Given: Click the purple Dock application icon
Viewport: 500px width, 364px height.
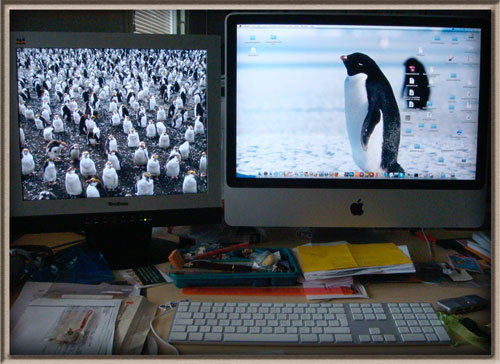Looking at the screenshot, I should (x=362, y=174).
